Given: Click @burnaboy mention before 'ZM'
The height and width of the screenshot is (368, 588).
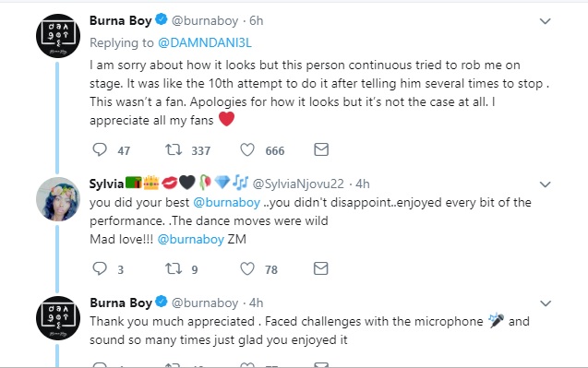Looking at the screenshot, I should pyautogui.click(x=190, y=239).
